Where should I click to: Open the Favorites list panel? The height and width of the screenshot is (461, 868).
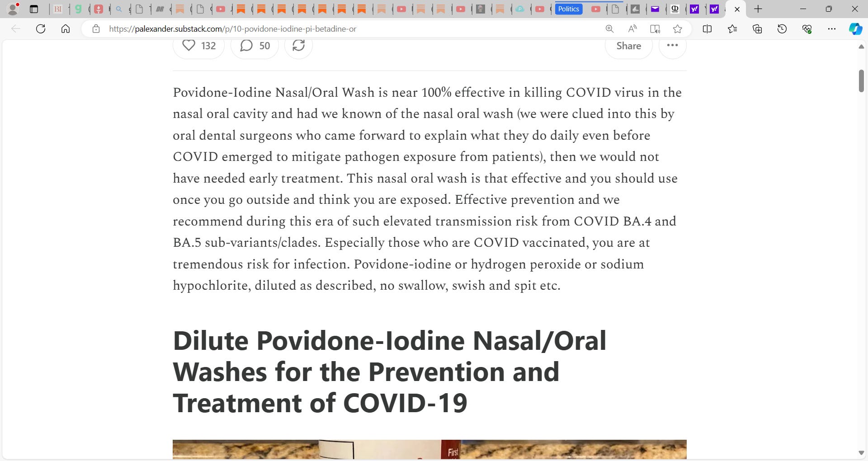point(732,29)
